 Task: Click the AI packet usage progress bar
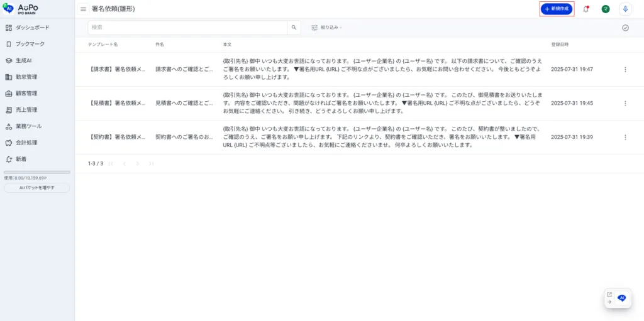click(x=37, y=172)
